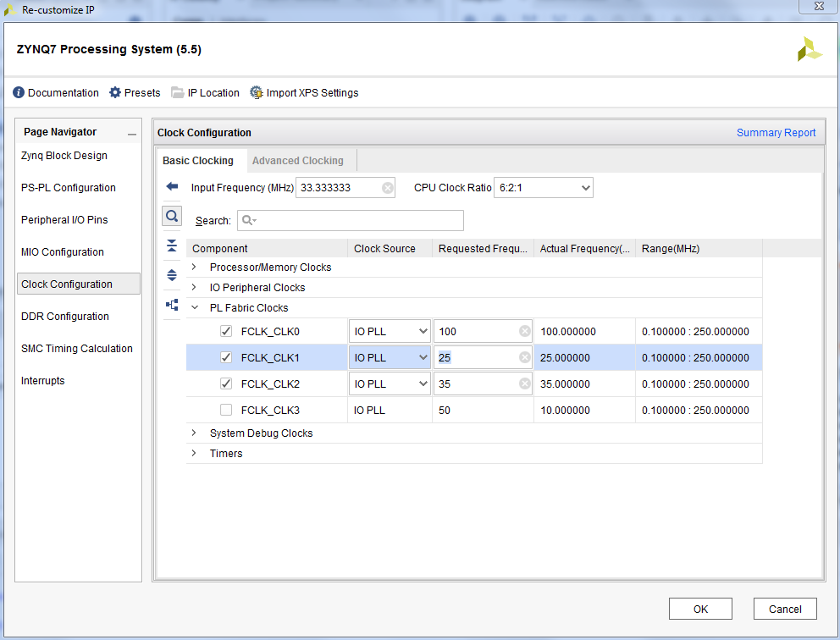Click FCLK_CLK3 requested value 50
The height and width of the screenshot is (640, 840).
coord(444,411)
